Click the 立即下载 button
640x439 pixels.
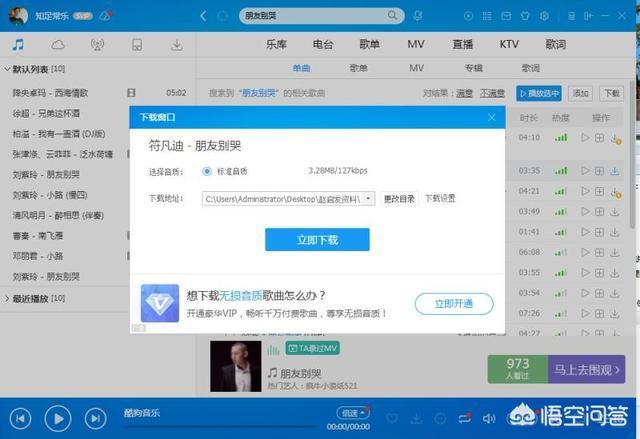pyautogui.click(x=317, y=239)
